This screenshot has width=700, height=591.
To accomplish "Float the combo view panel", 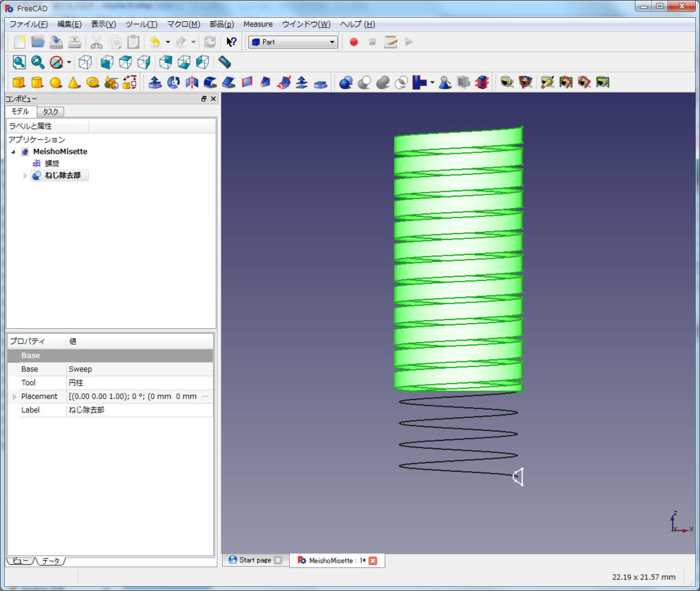I will click(x=204, y=98).
